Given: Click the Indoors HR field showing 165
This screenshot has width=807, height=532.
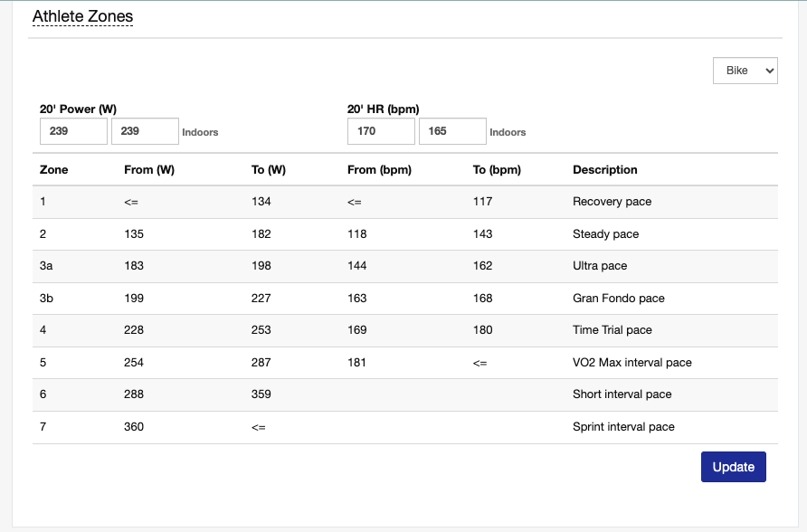Looking at the screenshot, I should pyautogui.click(x=452, y=131).
